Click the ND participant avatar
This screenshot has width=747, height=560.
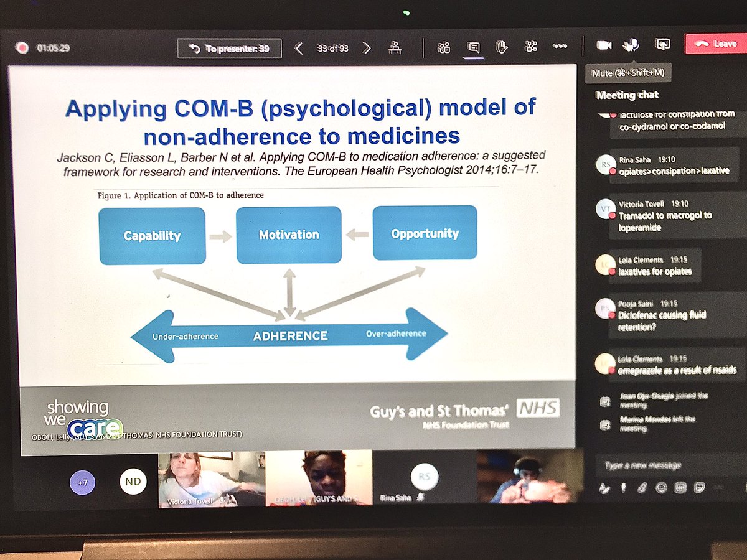coord(133,482)
